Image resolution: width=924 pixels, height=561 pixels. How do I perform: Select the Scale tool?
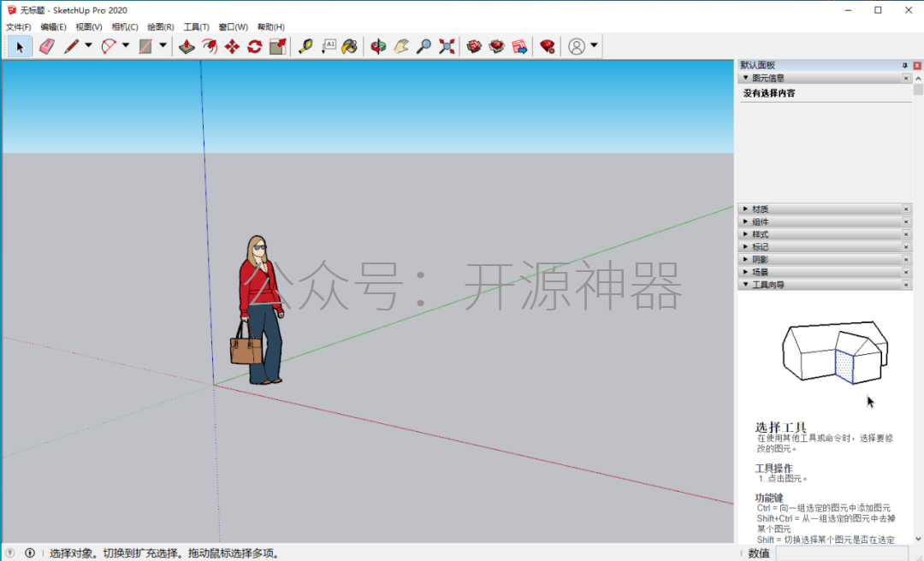[x=277, y=46]
